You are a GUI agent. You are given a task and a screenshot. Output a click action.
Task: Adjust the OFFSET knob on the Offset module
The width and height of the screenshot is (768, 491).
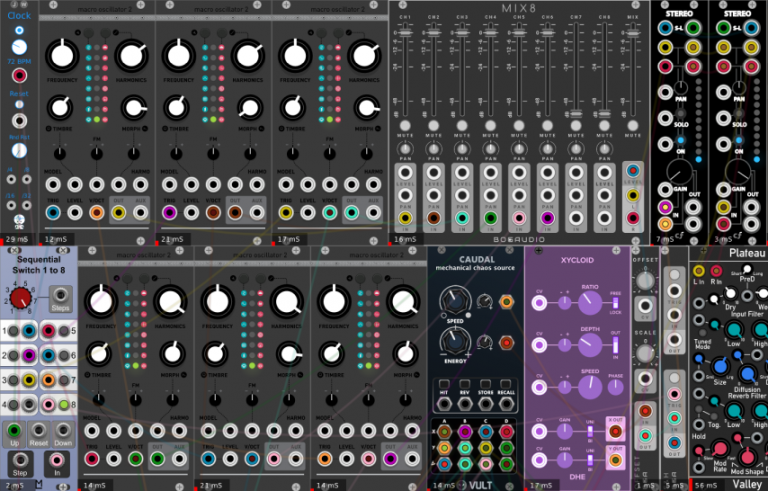pos(645,281)
